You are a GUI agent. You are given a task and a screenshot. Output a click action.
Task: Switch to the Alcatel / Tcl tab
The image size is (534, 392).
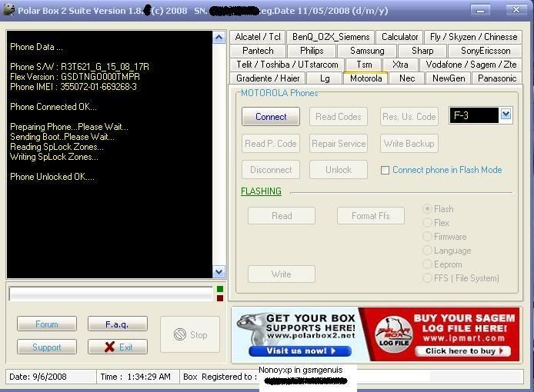click(x=258, y=37)
